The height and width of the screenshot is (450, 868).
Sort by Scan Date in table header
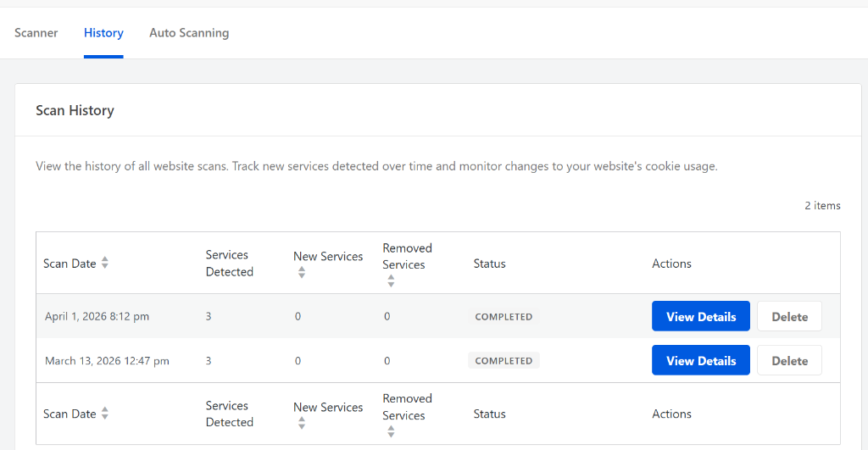pyautogui.click(x=105, y=264)
